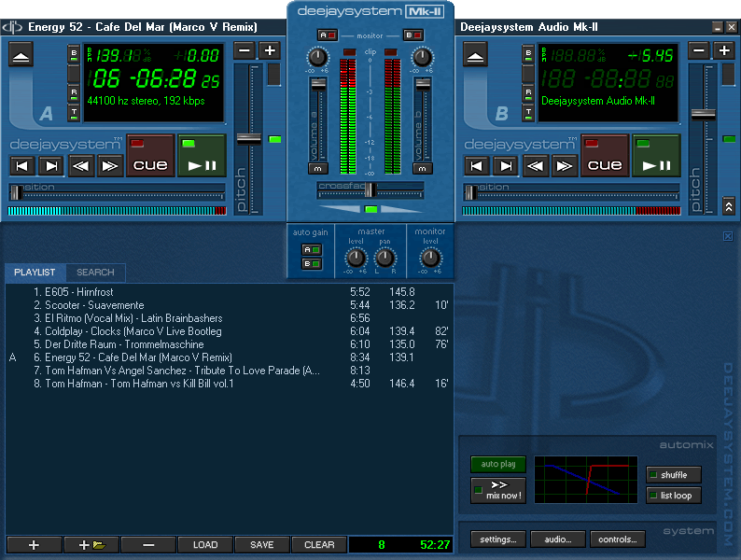Screen dimensions: 741x560
Task: Open settings... dialog
Action: coord(498,539)
